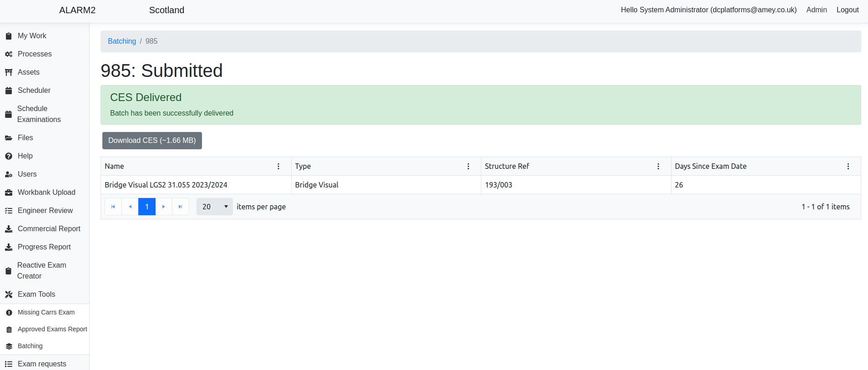The height and width of the screenshot is (370, 868).
Task: Open Missing Carrs Exam submenu item
Action: (46, 312)
